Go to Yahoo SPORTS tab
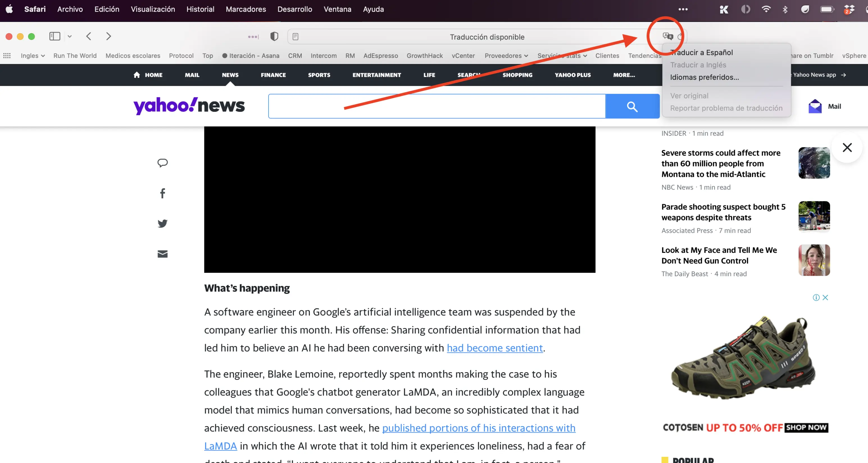The height and width of the screenshot is (463, 868). click(x=319, y=75)
